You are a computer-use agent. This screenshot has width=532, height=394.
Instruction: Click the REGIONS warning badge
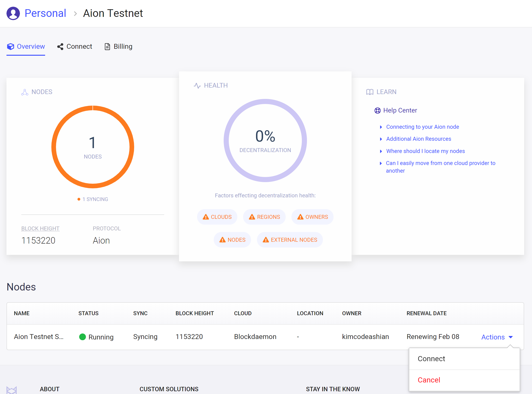click(x=264, y=217)
